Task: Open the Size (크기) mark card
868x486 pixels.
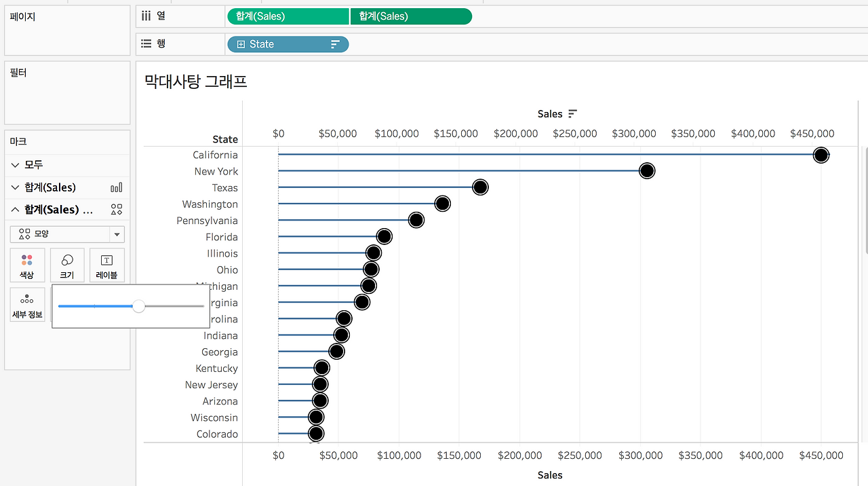Action: (x=67, y=265)
